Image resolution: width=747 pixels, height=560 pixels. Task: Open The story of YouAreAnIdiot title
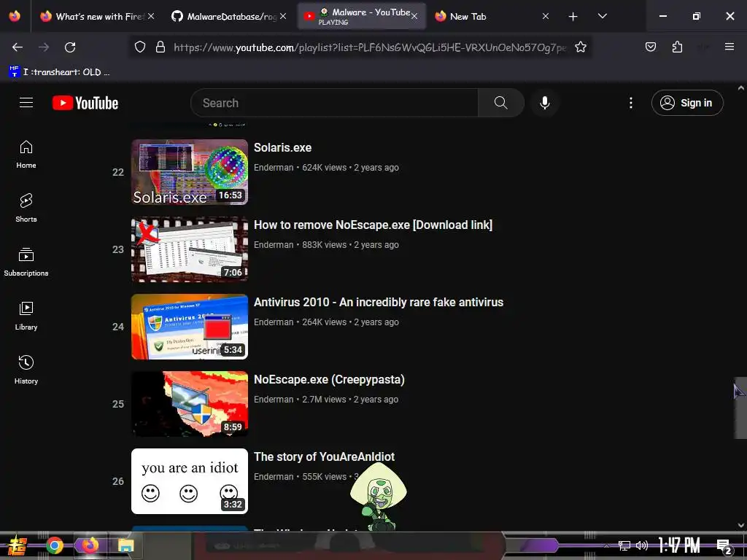(x=324, y=456)
